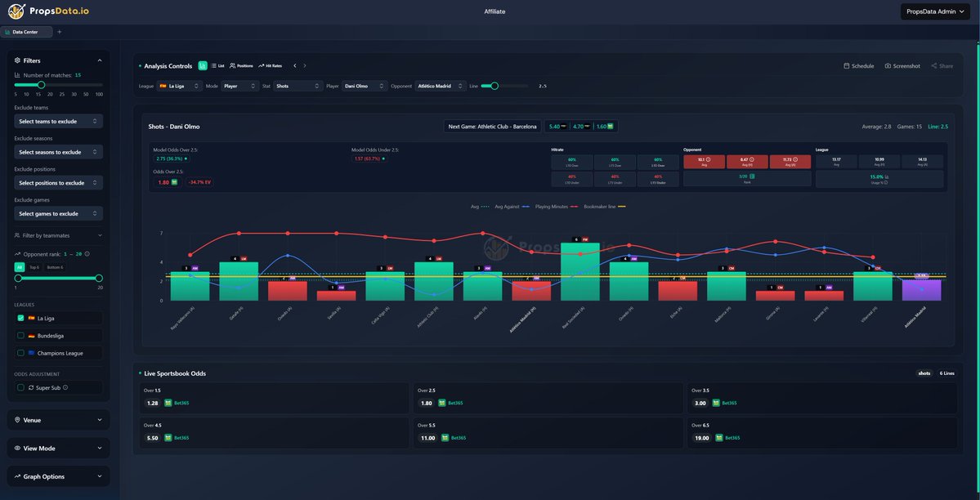
Task: Enable the Bundesliga league checkbox
Action: click(x=21, y=335)
